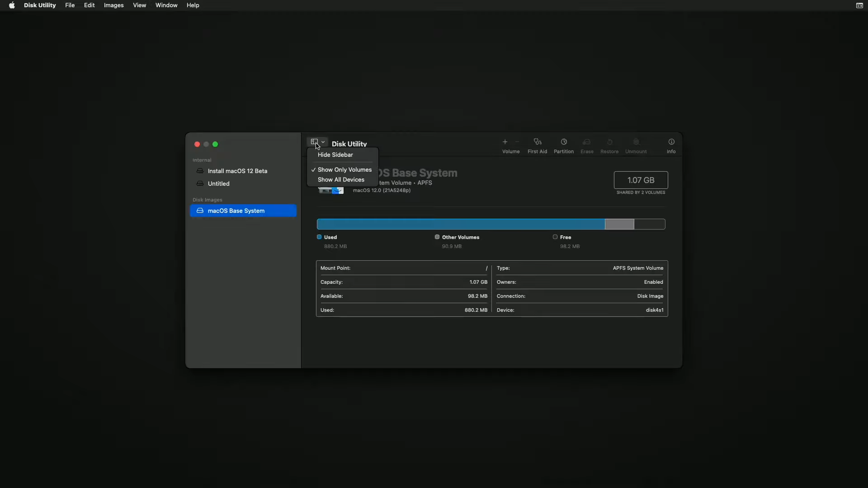Open the Restore tool
Screen dimensions: 868x488
point(609,145)
